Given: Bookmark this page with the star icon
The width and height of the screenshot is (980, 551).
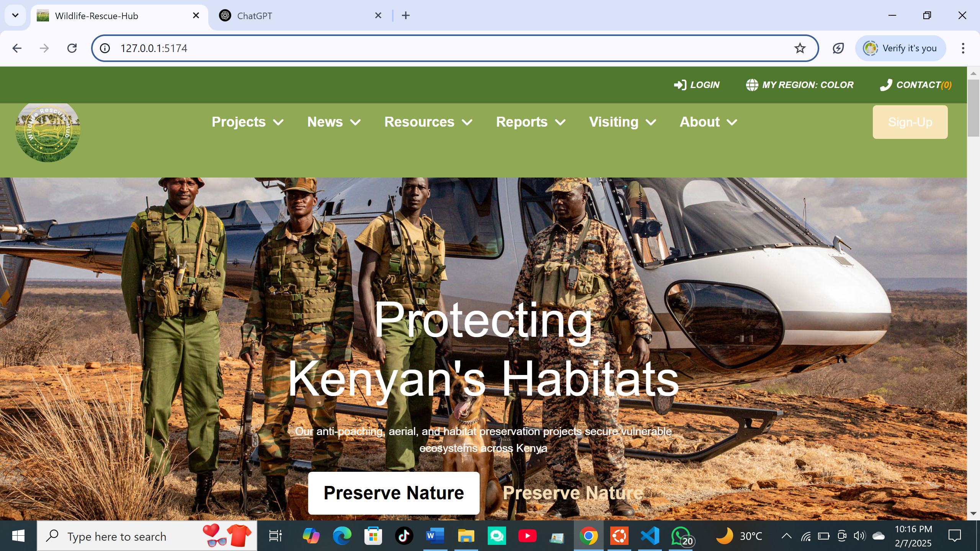Looking at the screenshot, I should tap(800, 48).
